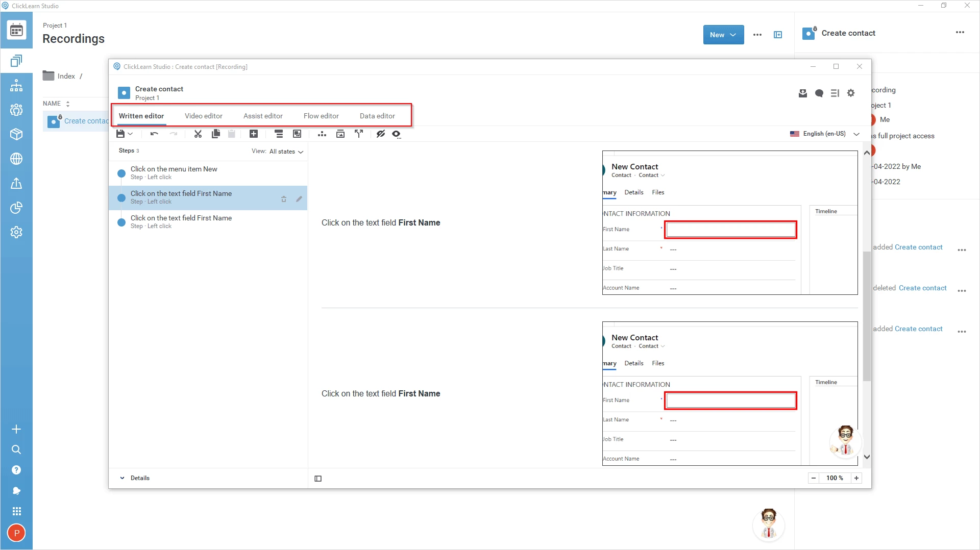Viewport: 980px width, 550px height.
Task: Toggle the side panel list icon in the editor header
Action: click(x=835, y=93)
